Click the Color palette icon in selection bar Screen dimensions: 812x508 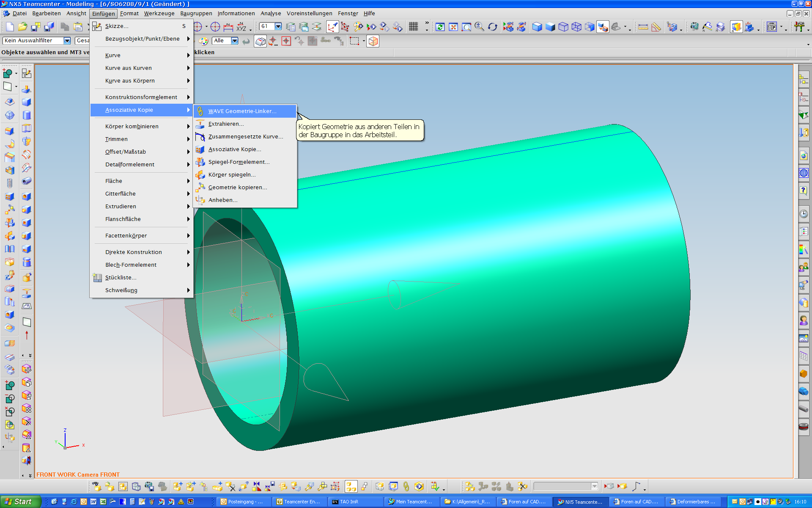[x=203, y=41]
